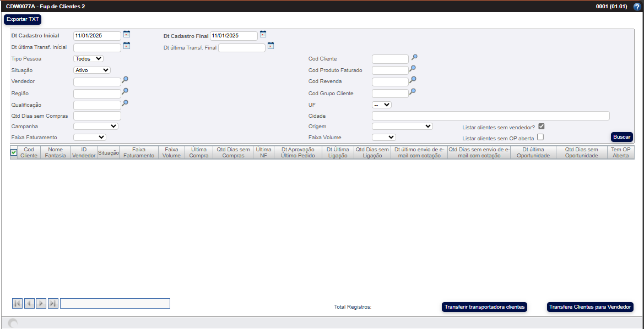Open the calendar for Dt última Transf. Final
This screenshot has height=329, width=644.
coord(270,46)
